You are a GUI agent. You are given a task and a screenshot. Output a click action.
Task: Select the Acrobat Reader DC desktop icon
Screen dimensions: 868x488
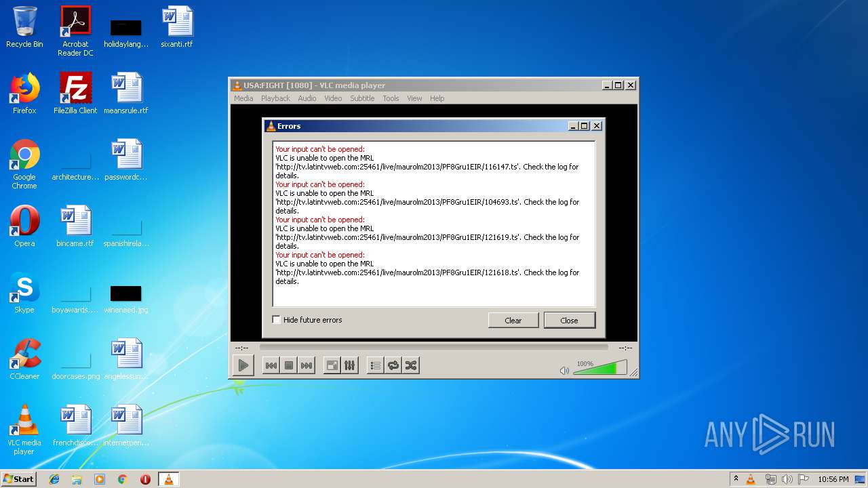pos(75,31)
